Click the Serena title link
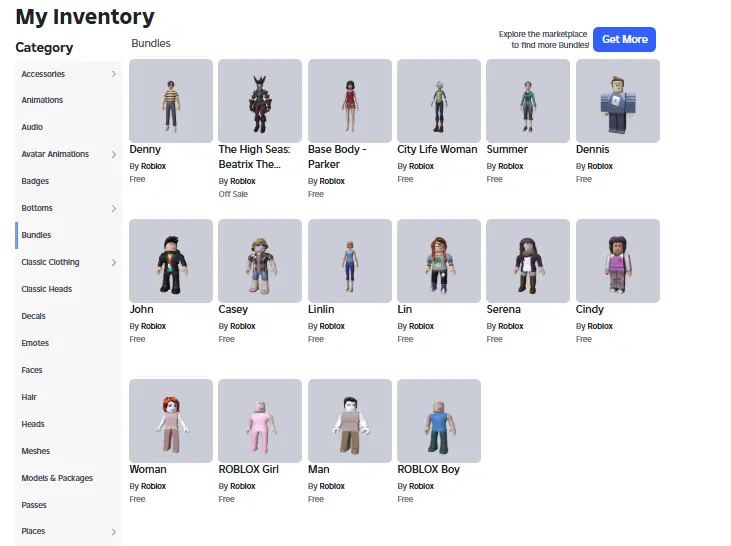The width and height of the screenshot is (731, 546). pos(503,310)
